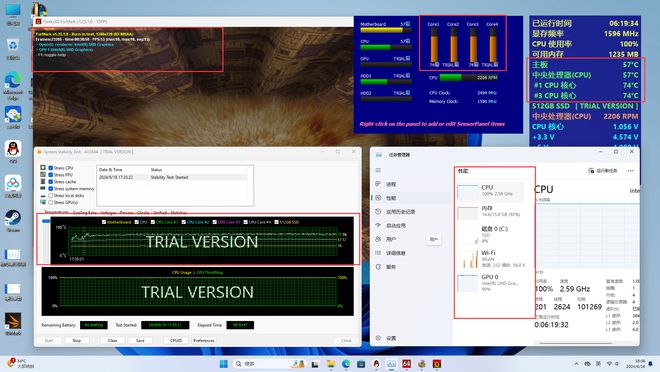
Task: Toggle the Motherboard graph checkbox
Action: [104, 222]
